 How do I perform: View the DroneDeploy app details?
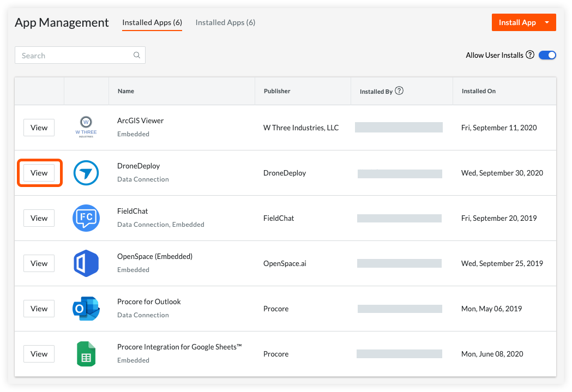point(39,172)
